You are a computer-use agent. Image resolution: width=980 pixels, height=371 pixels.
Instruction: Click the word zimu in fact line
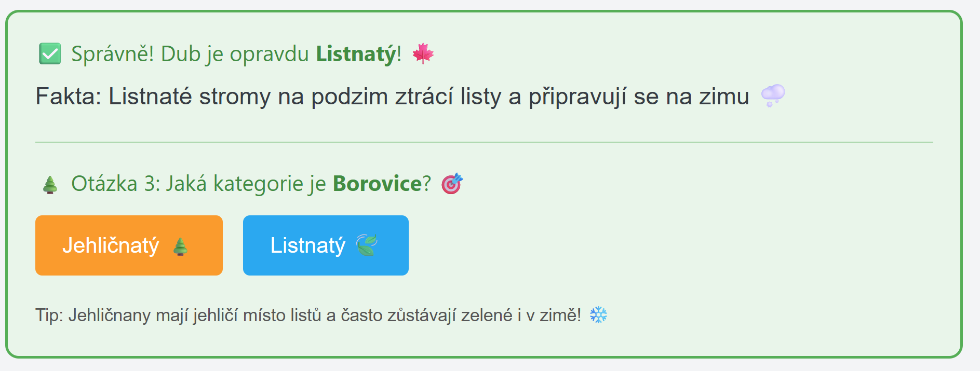pyautogui.click(x=724, y=97)
